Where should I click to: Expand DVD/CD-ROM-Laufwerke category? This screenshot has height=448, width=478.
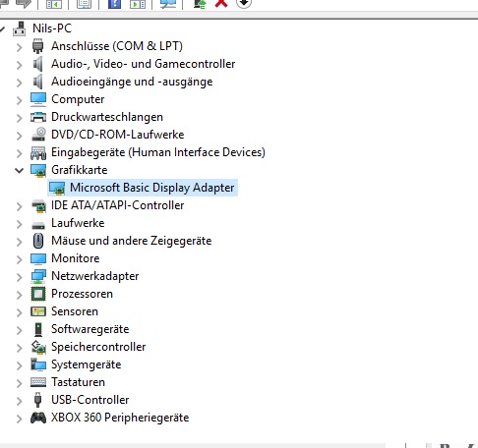pyautogui.click(x=20, y=136)
